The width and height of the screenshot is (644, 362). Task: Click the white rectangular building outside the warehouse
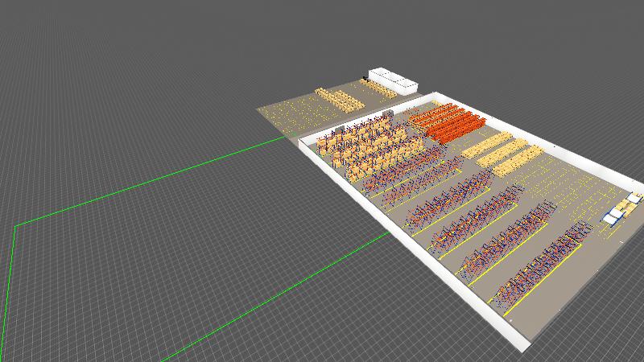click(x=394, y=80)
